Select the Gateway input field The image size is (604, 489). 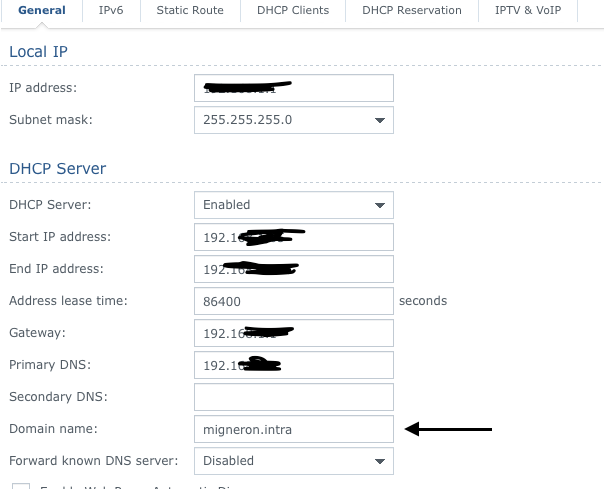[x=293, y=333]
